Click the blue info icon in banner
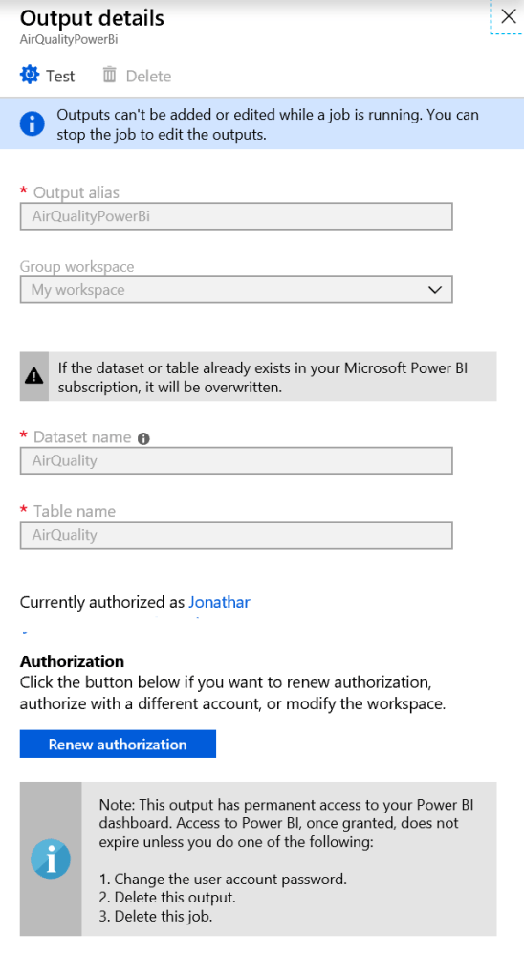The width and height of the screenshot is (524, 980). 32,123
